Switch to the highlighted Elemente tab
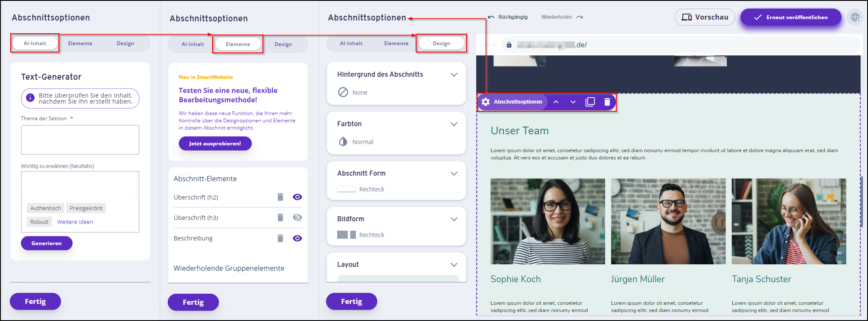This screenshot has height=321, width=868. click(238, 44)
